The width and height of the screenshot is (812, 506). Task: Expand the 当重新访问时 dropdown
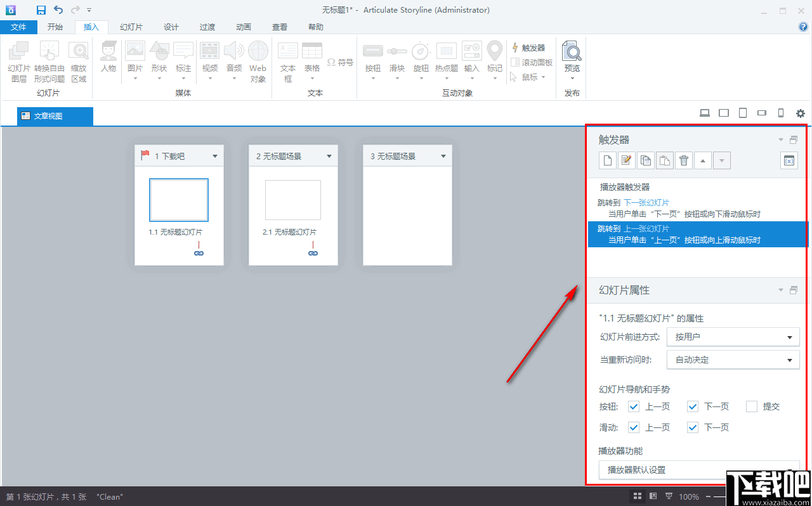click(789, 360)
